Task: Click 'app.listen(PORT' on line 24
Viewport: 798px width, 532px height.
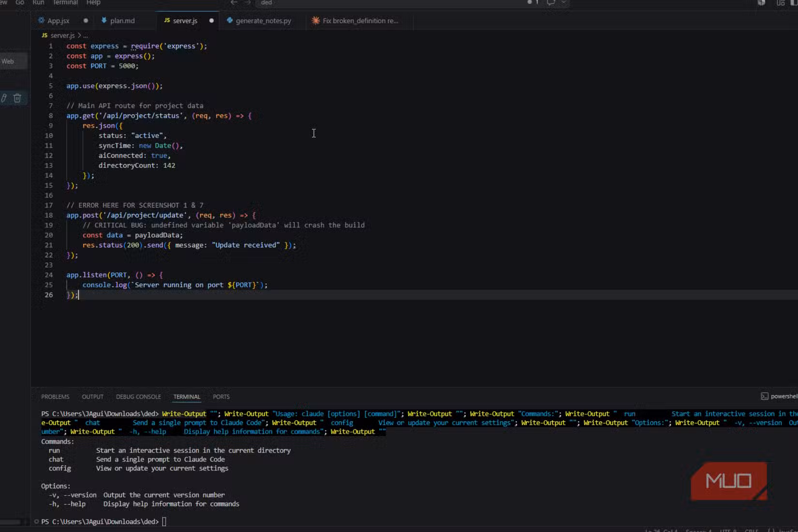Action: (x=97, y=275)
